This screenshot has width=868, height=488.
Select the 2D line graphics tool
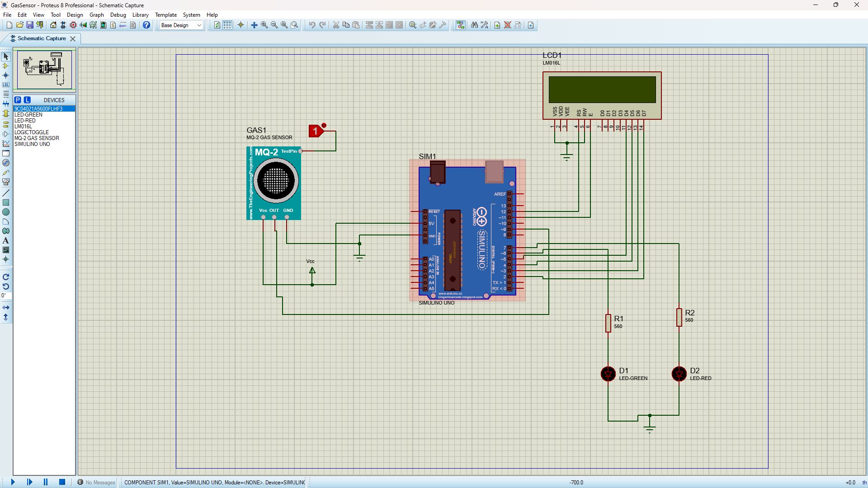point(6,193)
